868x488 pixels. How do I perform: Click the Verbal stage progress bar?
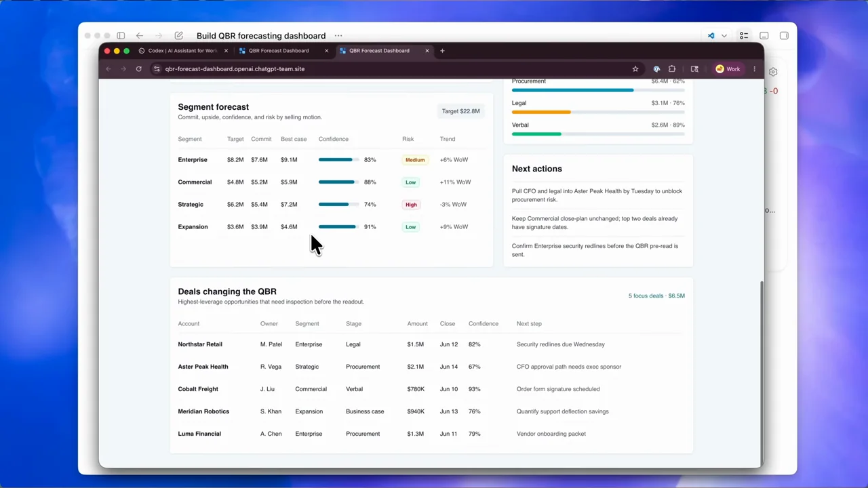[598, 134]
